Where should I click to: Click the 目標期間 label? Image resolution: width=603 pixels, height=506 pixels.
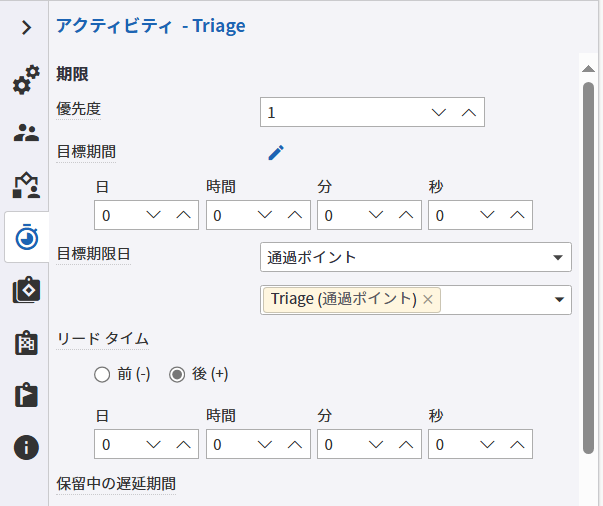pos(86,152)
